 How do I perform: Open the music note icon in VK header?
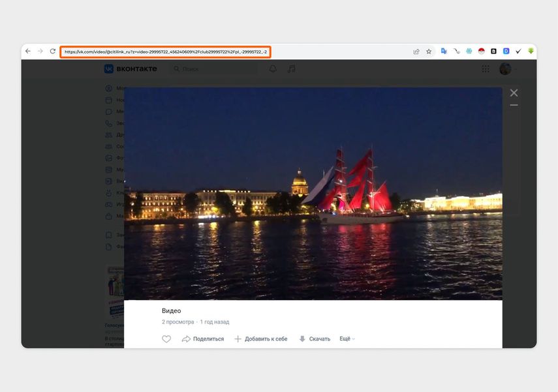[x=292, y=68]
